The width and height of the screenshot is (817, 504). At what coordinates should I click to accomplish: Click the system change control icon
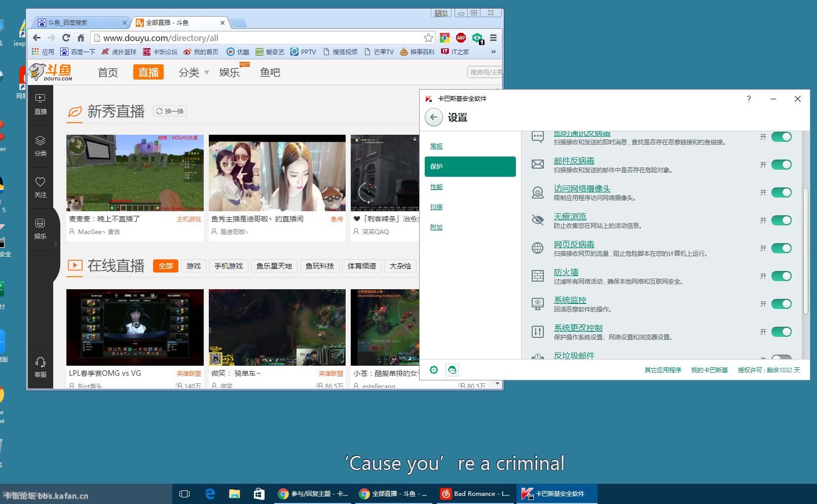pyautogui.click(x=538, y=332)
